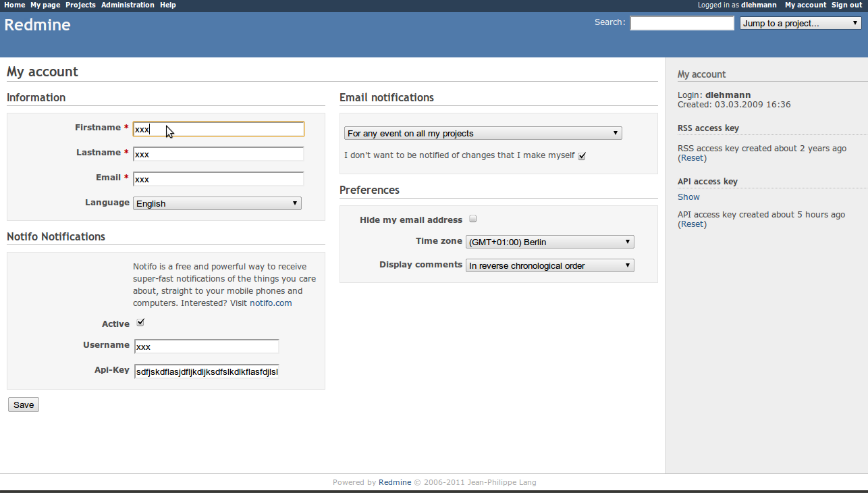
Task: Open the Jump to a project dropdown
Action: (801, 23)
